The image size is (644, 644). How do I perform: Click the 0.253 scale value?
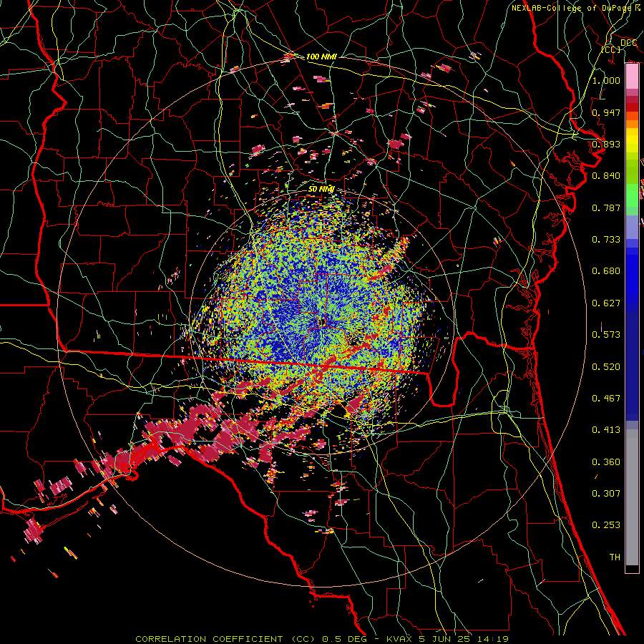(606, 525)
